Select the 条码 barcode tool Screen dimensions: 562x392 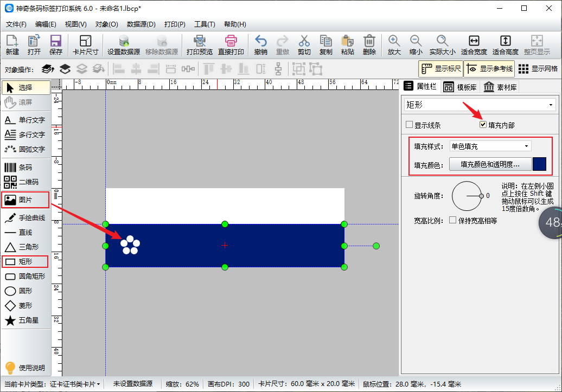click(26, 168)
